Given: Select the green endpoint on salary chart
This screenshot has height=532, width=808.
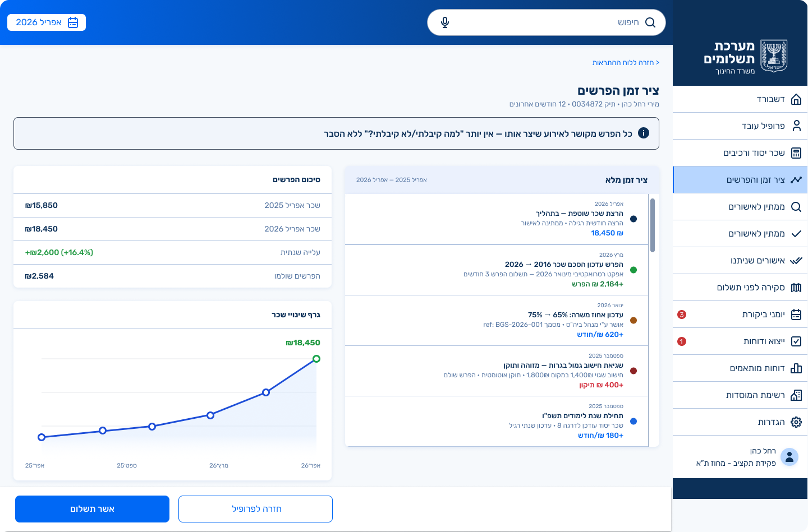Looking at the screenshot, I should [x=316, y=359].
